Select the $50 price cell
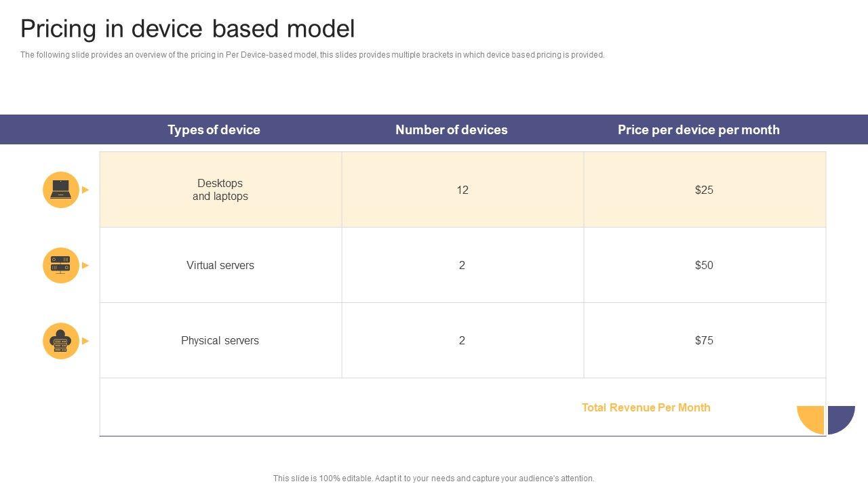 704,265
